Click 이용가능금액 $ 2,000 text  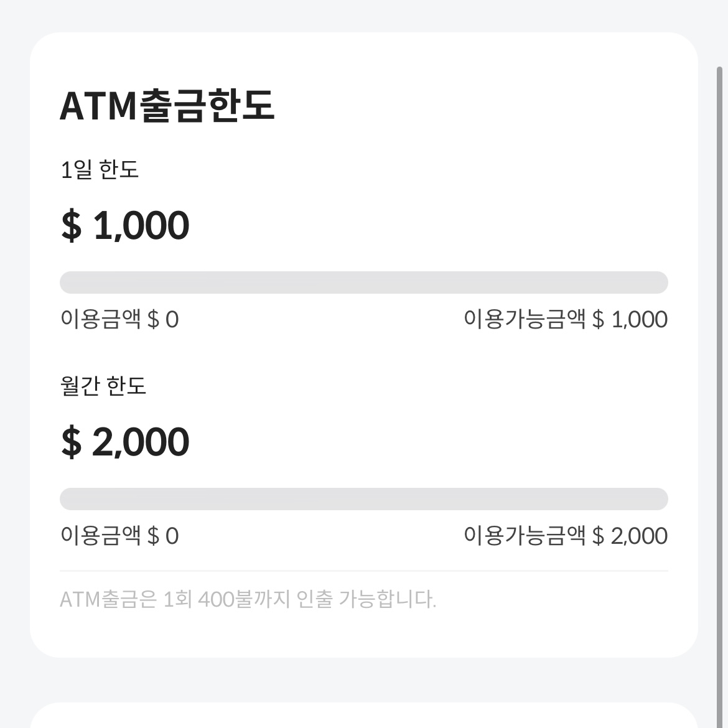(x=565, y=536)
